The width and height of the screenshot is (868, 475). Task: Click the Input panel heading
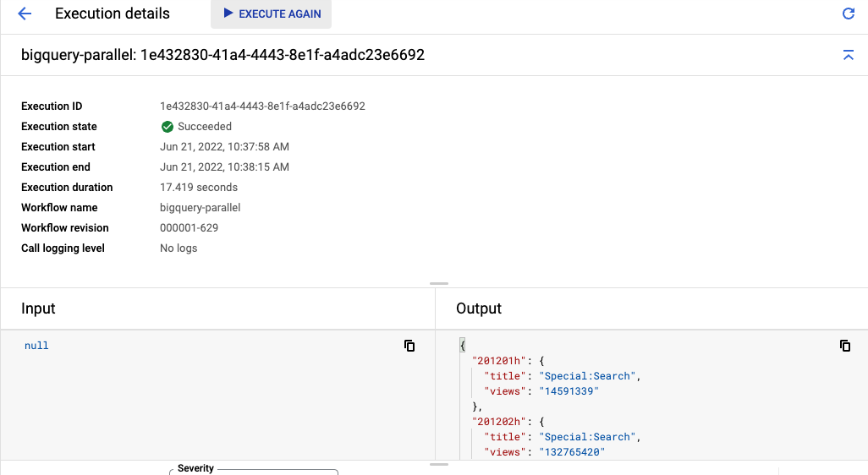pyautogui.click(x=38, y=308)
